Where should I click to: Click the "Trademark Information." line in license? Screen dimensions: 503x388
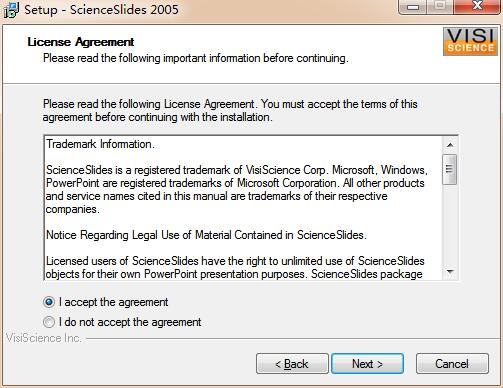point(100,144)
